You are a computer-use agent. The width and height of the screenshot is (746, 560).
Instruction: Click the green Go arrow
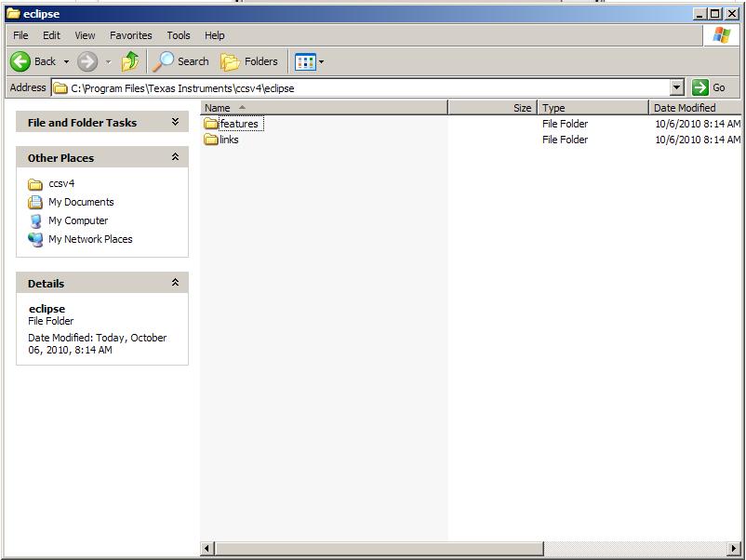[x=699, y=87]
